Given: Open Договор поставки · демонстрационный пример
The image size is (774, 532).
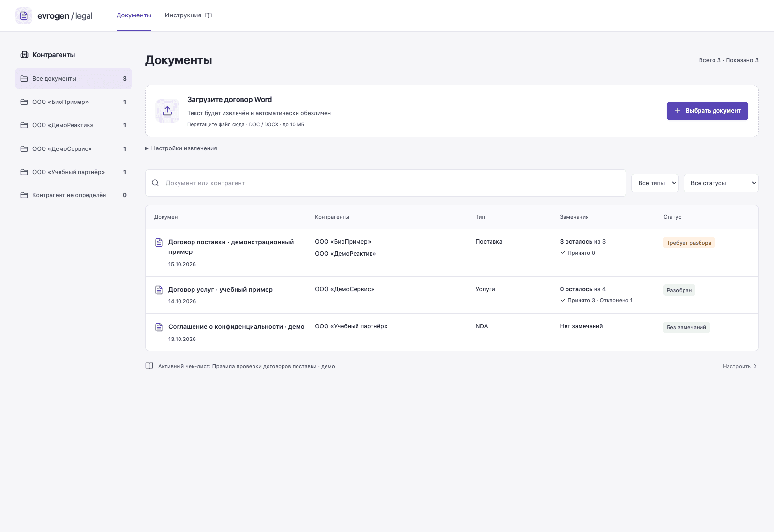Looking at the screenshot, I should (231, 247).
